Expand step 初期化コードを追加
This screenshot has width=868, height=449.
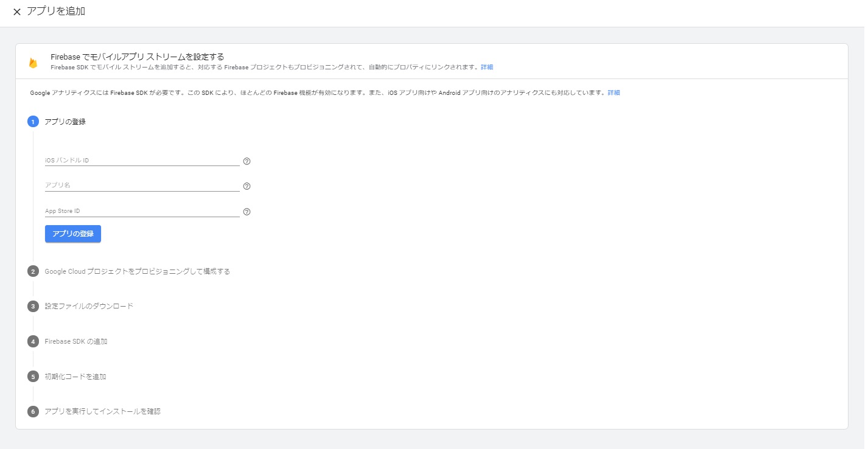pos(75,377)
